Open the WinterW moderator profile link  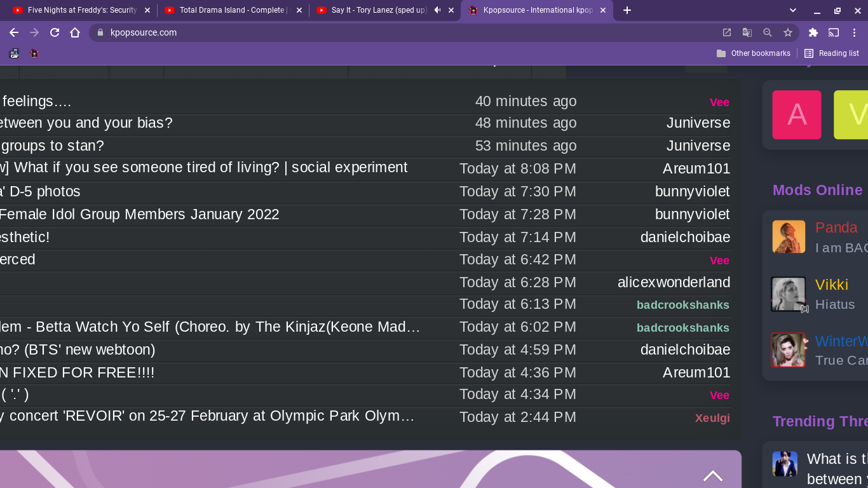[x=841, y=341]
